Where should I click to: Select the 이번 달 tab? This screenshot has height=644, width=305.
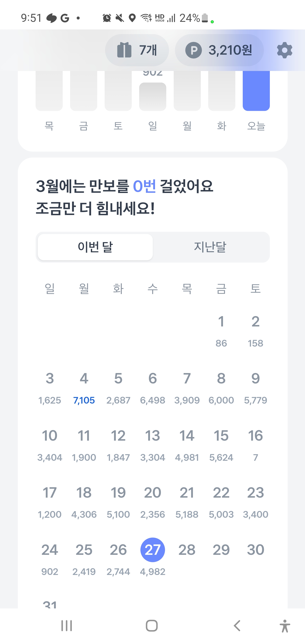(x=95, y=247)
